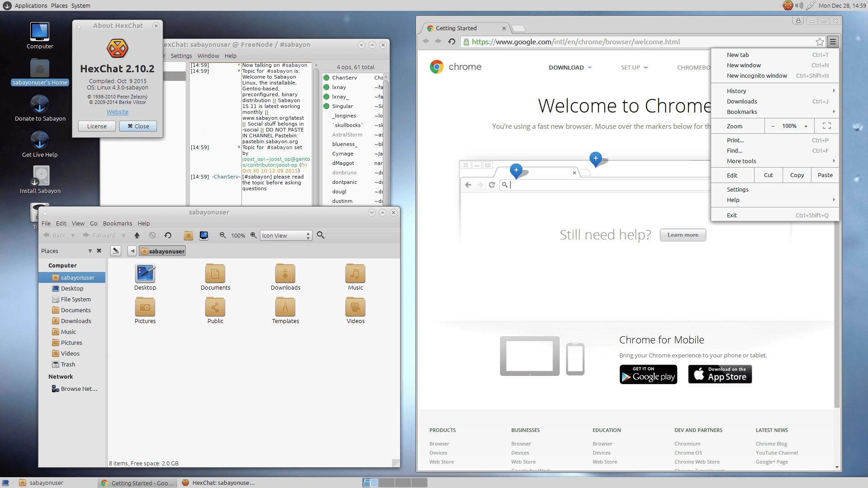
Task: Click the Chrome menu hamburger icon
Action: 833,42
